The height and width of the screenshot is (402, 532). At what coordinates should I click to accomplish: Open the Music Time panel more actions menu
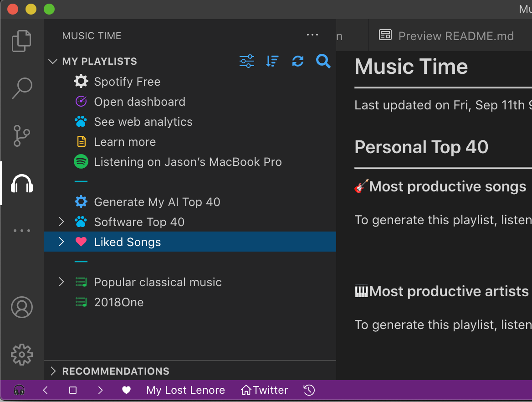click(x=312, y=35)
